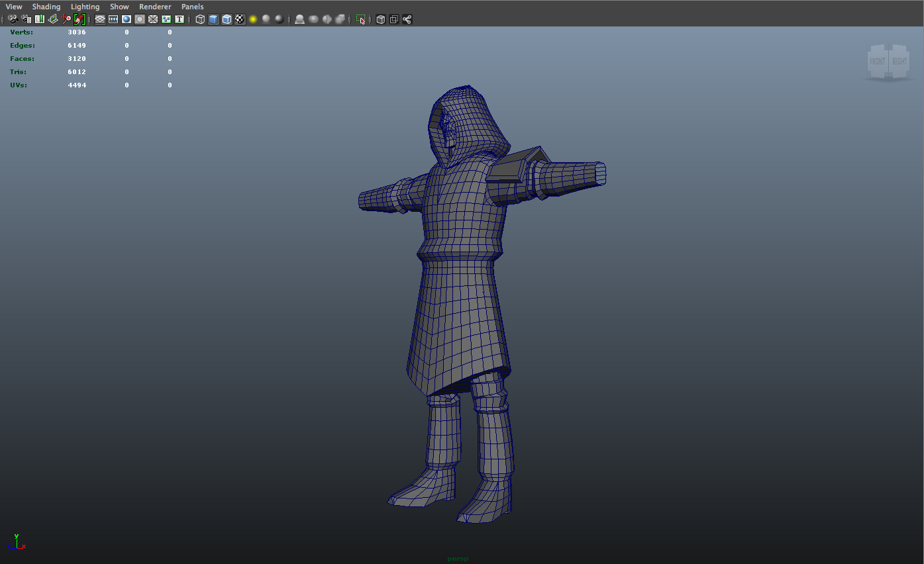Click the Verts count 3036
Image resolution: width=924 pixels, height=564 pixels.
point(77,32)
